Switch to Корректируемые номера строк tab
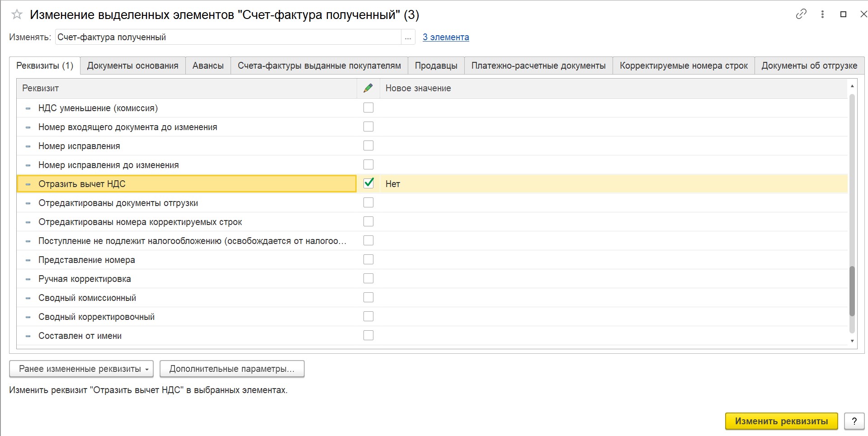This screenshot has width=868, height=436. coord(684,66)
